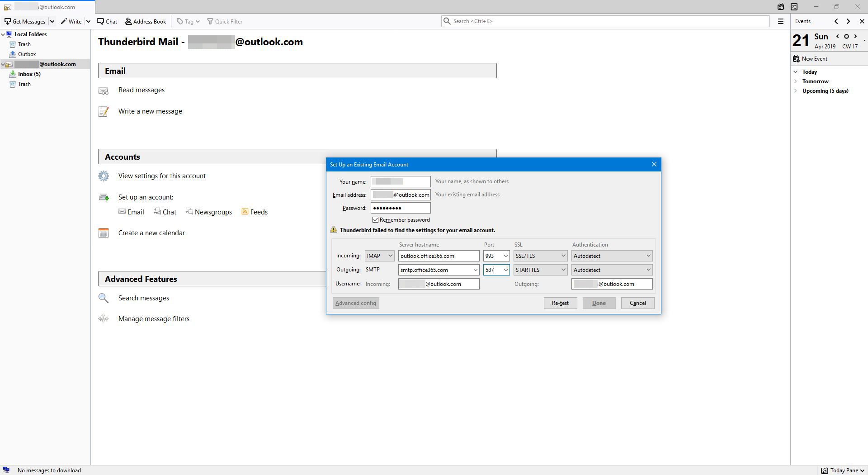This screenshot has width=868, height=475.
Task: Click the global Search field
Action: [x=605, y=21]
